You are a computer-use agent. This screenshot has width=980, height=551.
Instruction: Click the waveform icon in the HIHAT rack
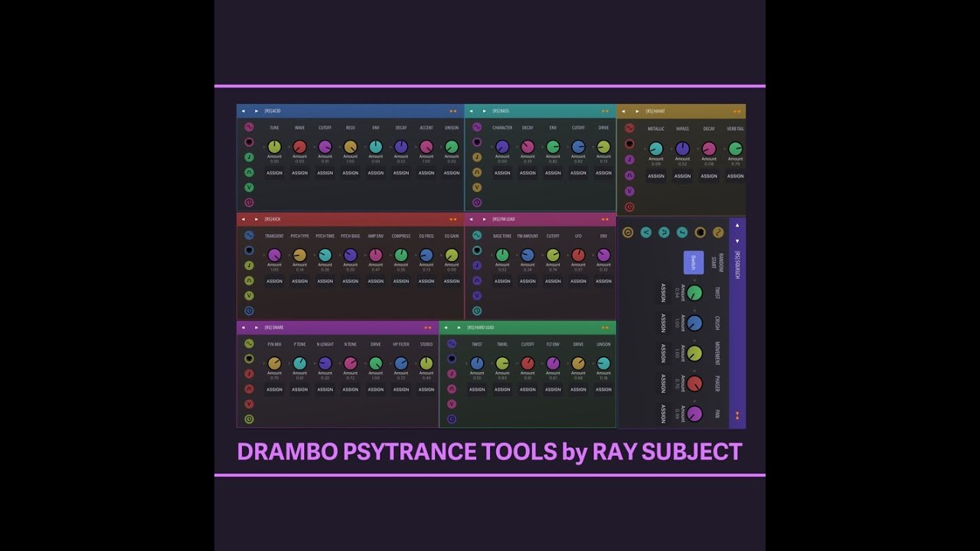click(629, 129)
